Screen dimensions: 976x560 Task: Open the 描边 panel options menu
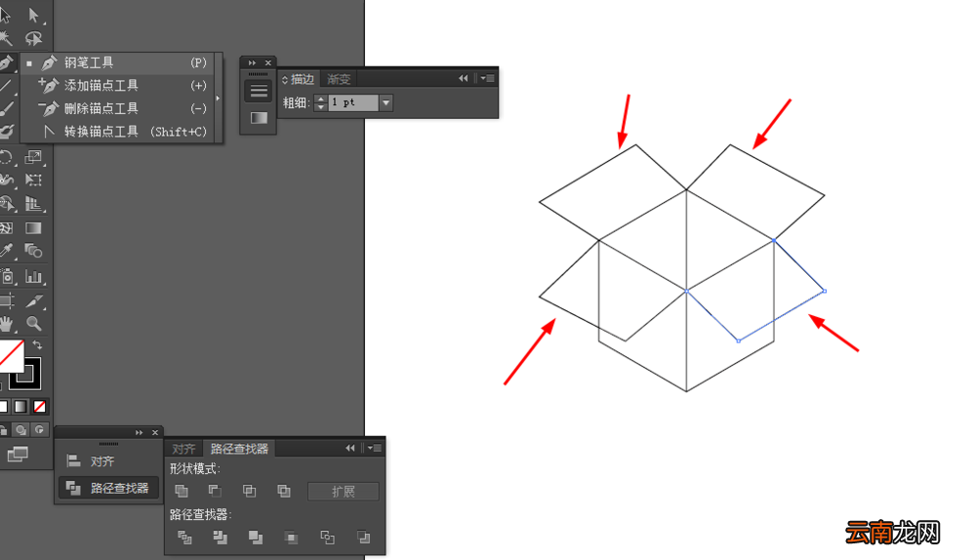(x=487, y=78)
